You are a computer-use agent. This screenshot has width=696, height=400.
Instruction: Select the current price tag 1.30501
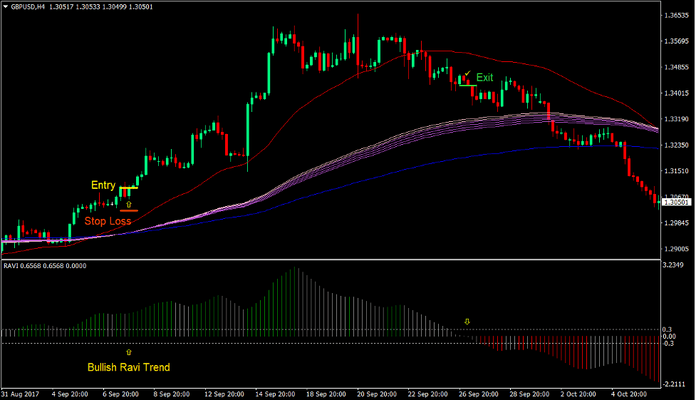[x=676, y=202]
